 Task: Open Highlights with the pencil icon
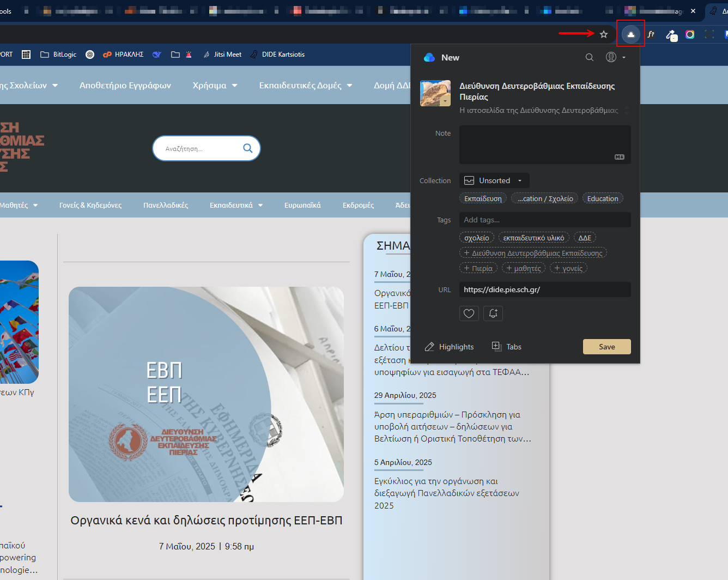(x=449, y=347)
